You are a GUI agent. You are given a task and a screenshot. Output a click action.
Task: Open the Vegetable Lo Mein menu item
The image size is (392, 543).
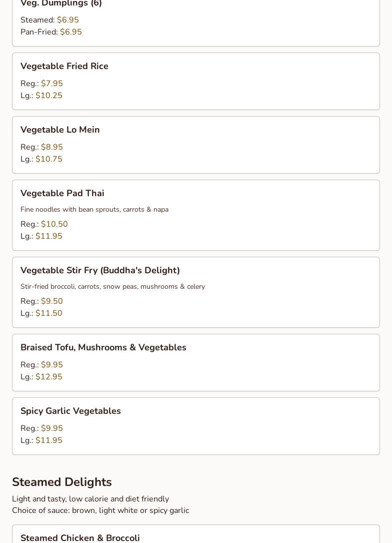click(x=60, y=130)
